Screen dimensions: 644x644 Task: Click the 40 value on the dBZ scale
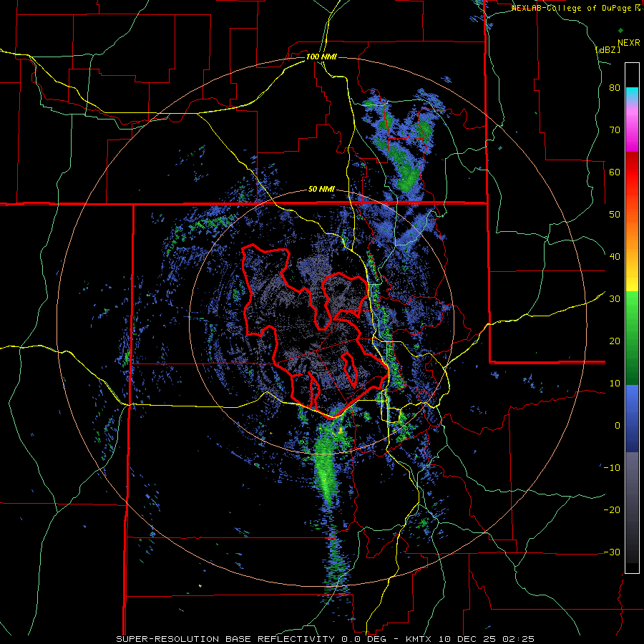tap(615, 257)
